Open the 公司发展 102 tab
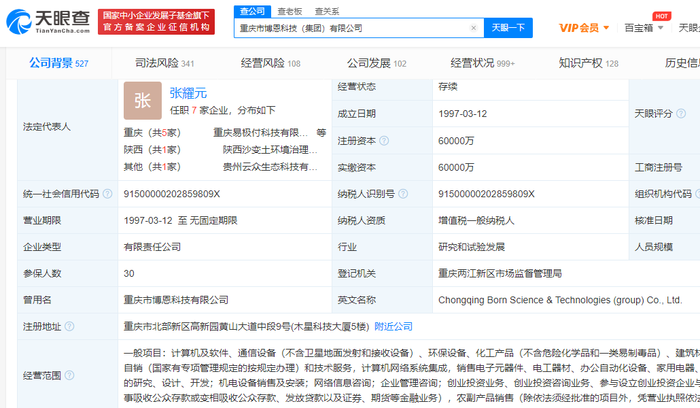The width and height of the screenshot is (700, 408). pos(377,63)
